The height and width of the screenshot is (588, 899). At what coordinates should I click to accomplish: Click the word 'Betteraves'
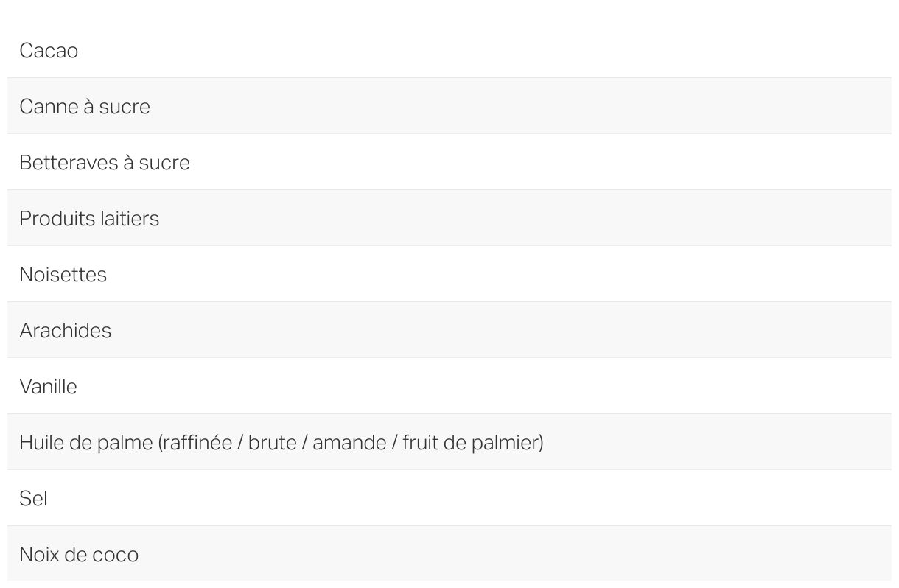63,162
